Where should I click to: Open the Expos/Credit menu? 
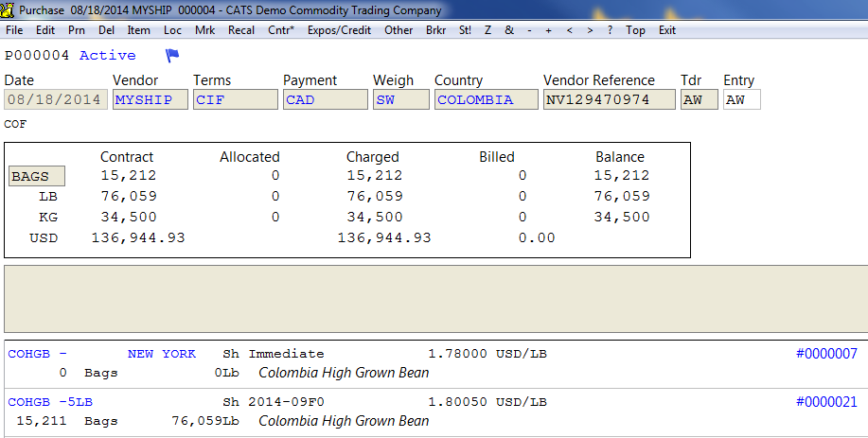coord(339,30)
